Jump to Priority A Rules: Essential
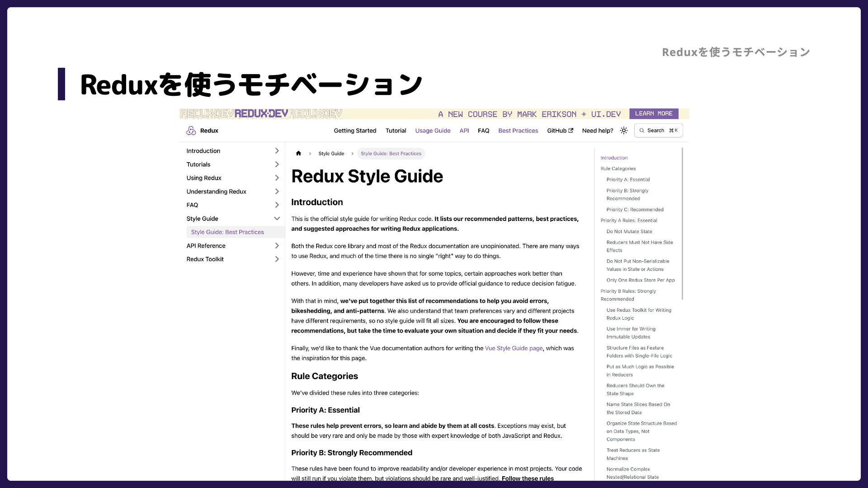Screen dimensions: 868x488 [628, 221]
